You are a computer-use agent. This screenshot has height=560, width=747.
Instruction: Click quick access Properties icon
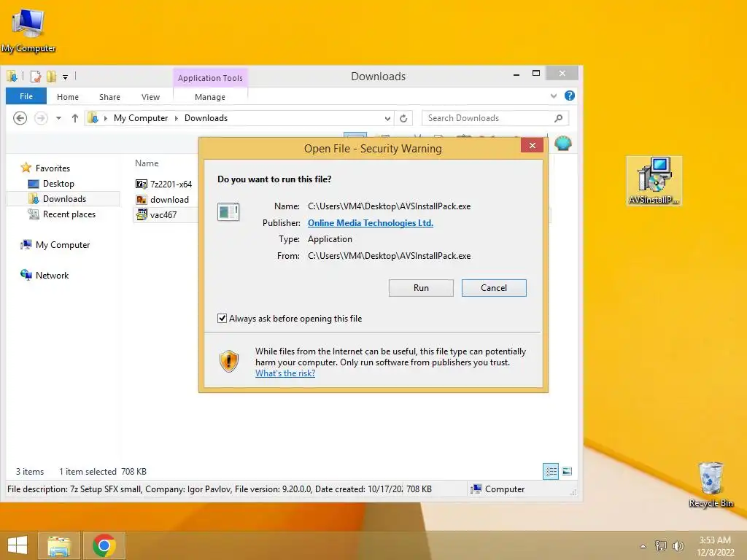pos(36,76)
